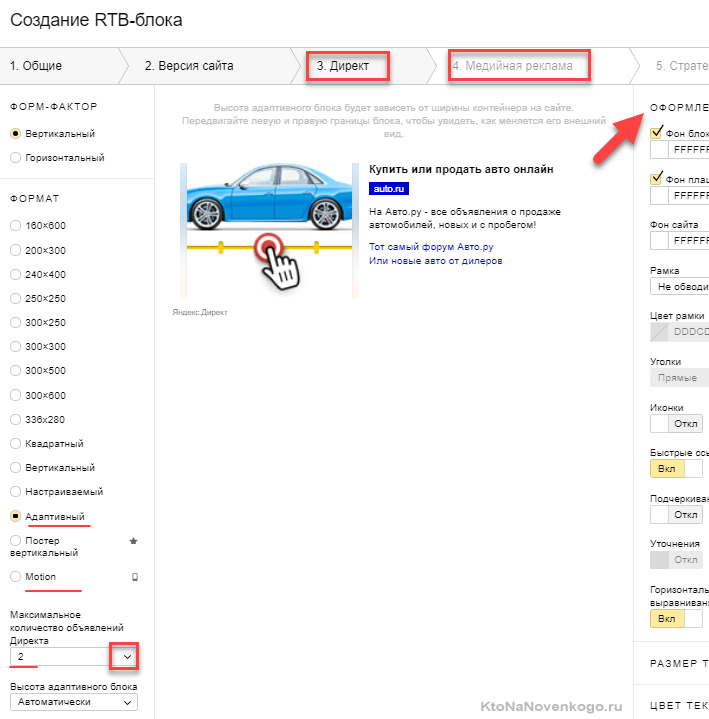Viewport: 709px width, 719px height.
Task: Expand the ЦВЕТ ТЕКСТА section header
Action: pyautogui.click(x=679, y=706)
